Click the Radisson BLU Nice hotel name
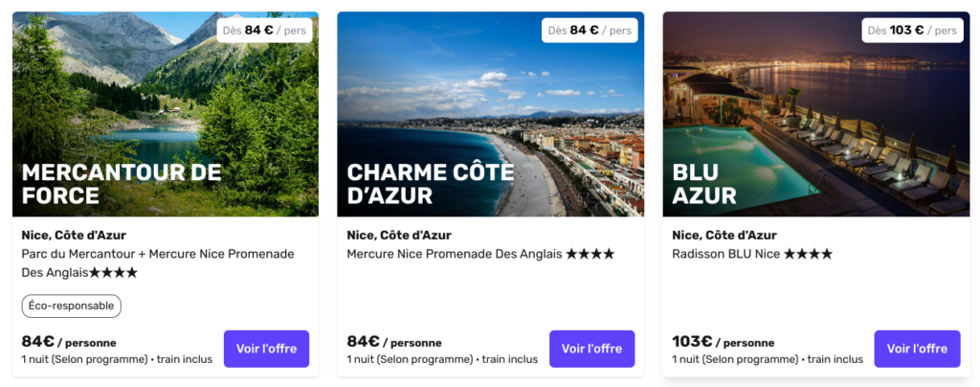 pos(725,254)
